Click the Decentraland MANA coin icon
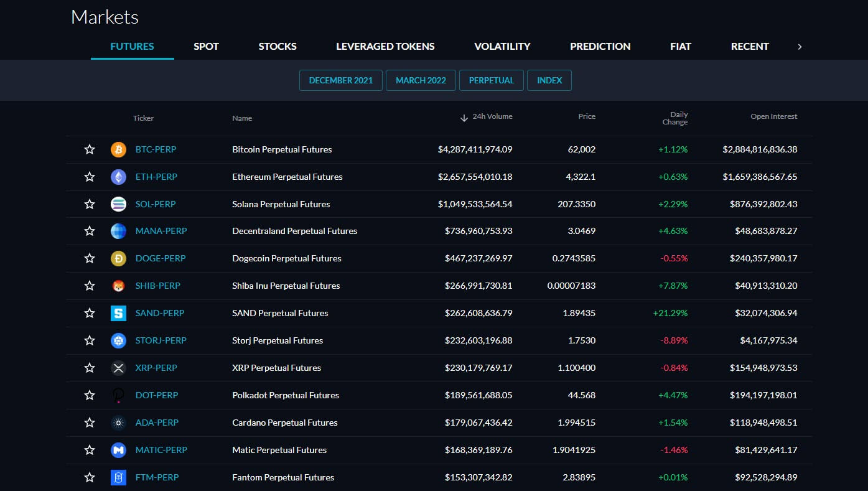Viewport: 868px width, 491px height. [x=118, y=231]
